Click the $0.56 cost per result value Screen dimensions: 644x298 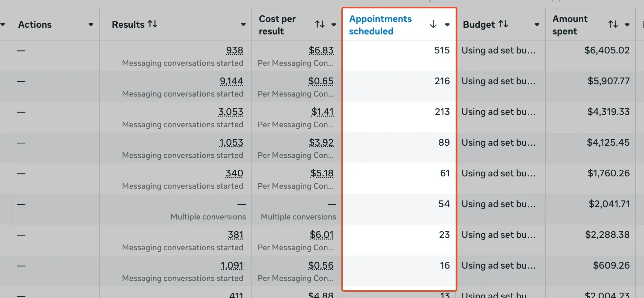pos(321,265)
